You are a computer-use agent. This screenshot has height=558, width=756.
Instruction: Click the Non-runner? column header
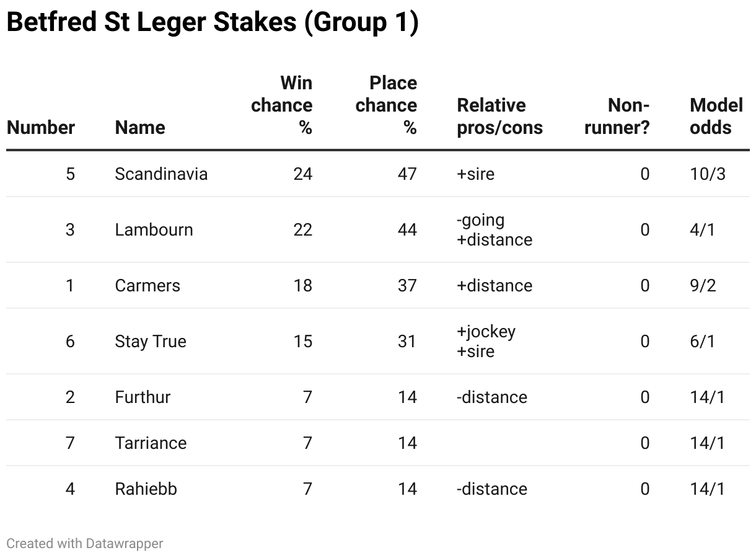pos(617,117)
